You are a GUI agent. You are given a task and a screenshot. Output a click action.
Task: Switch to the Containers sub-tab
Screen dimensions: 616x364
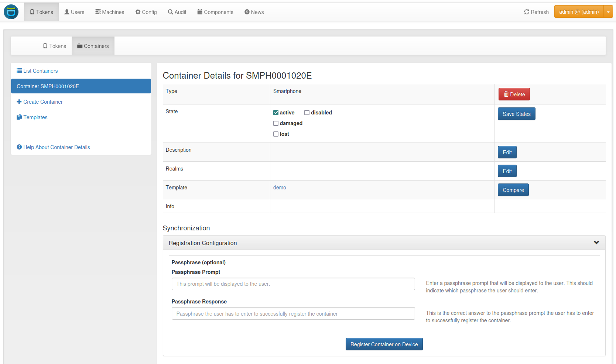[93, 46]
